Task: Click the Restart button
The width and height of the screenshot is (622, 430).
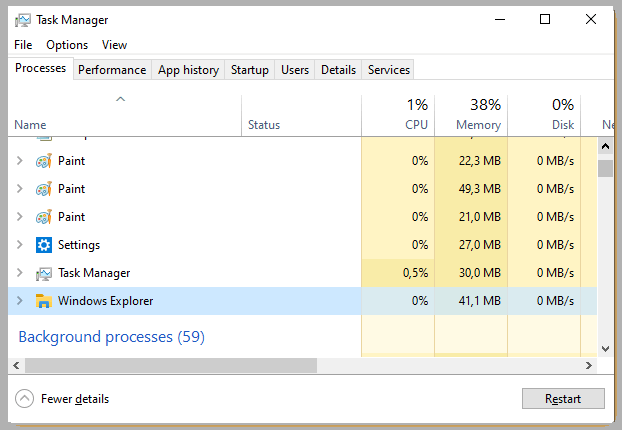Action: pyautogui.click(x=563, y=399)
